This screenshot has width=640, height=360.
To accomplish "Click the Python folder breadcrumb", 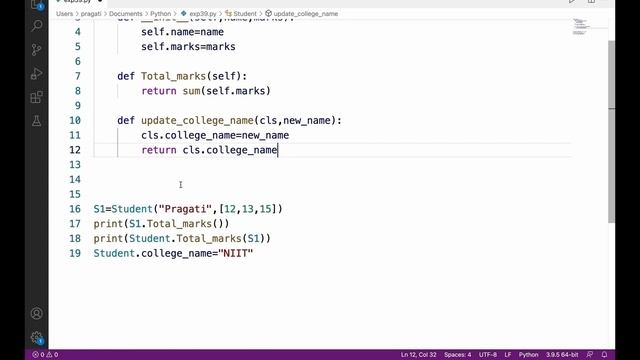I will tap(160, 14).
